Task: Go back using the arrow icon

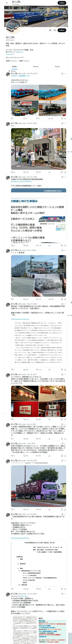Action: [x=7, y=3]
